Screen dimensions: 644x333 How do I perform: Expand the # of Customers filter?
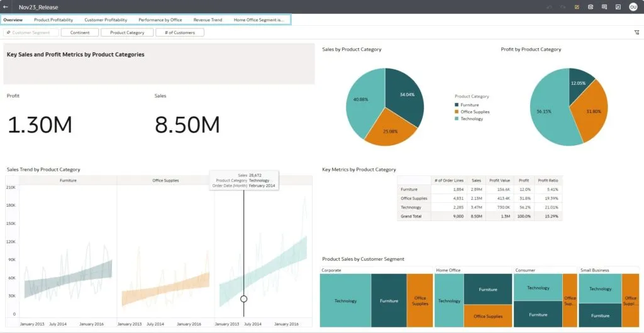180,33
